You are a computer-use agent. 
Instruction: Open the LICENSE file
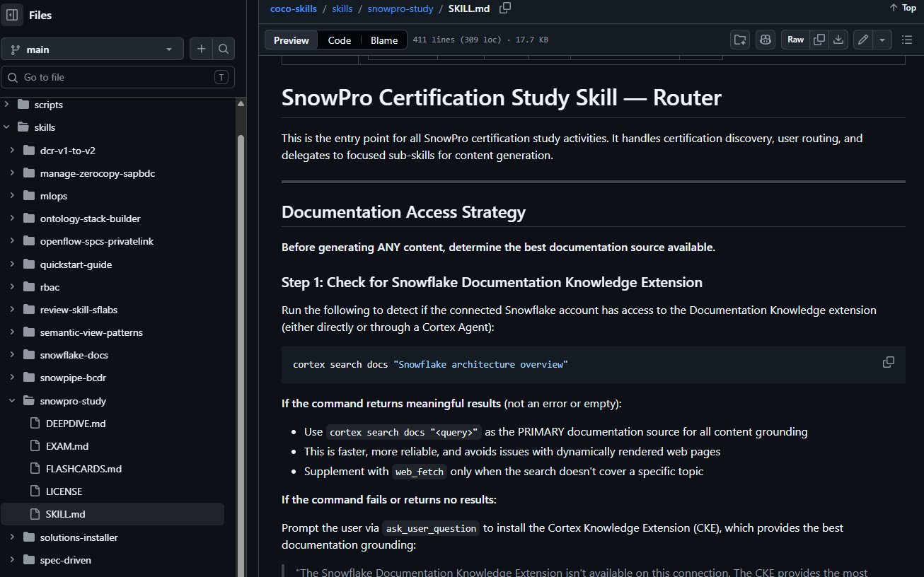(x=64, y=491)
